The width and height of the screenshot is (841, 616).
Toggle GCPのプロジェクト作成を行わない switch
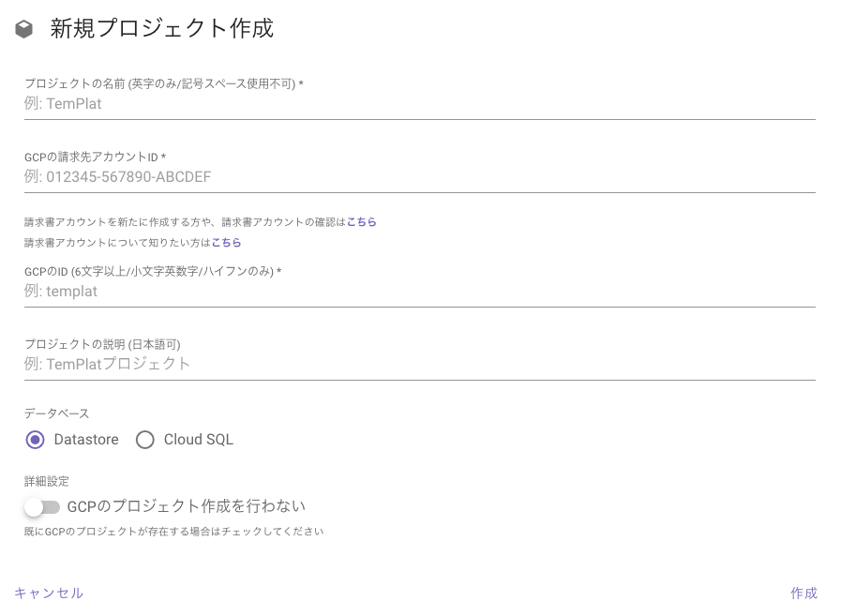(42, 507)
